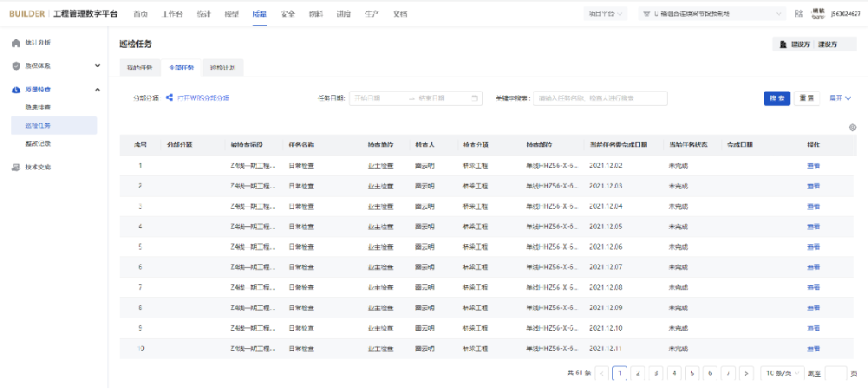Switch to the 全部任务 tab

(x=181, y=68)
